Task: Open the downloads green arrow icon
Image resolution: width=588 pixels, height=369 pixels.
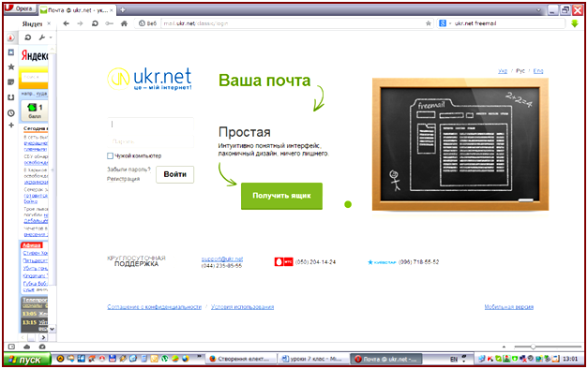Action: coord(575,23)
